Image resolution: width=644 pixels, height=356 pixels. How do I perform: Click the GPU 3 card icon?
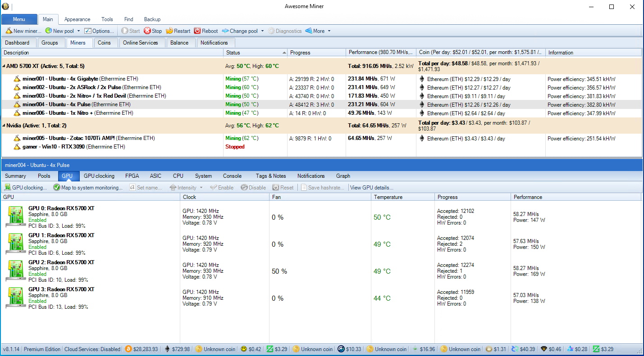coord(16,298)
